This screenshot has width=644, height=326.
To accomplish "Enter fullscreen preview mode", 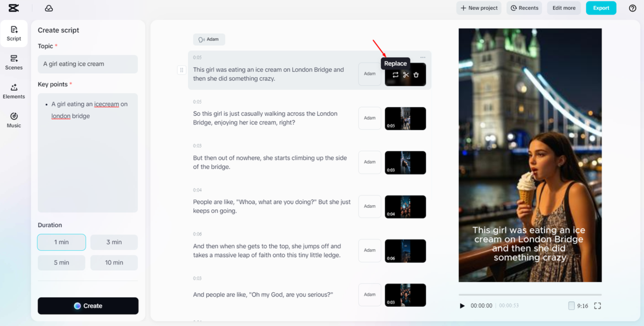I will [x=597, y=306].
